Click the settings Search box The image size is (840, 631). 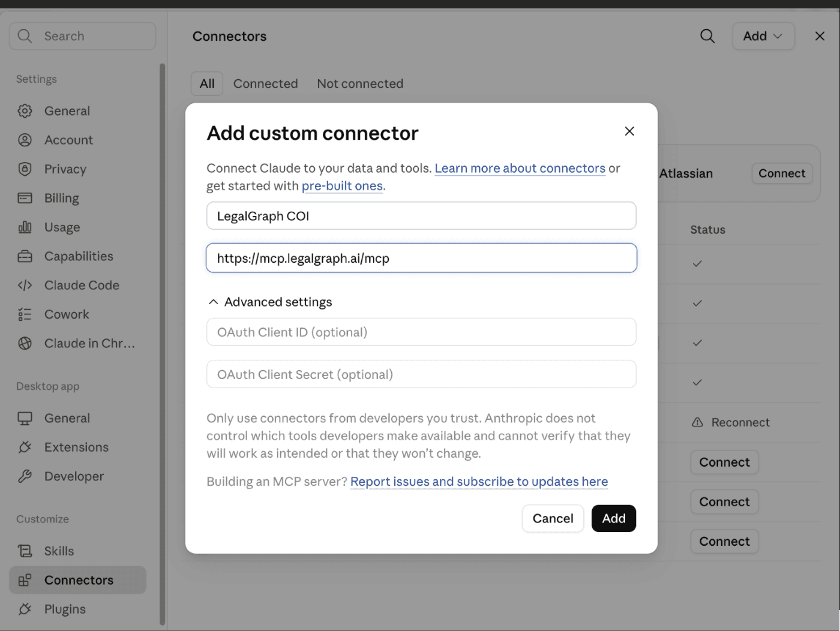[x=83, y=36]
